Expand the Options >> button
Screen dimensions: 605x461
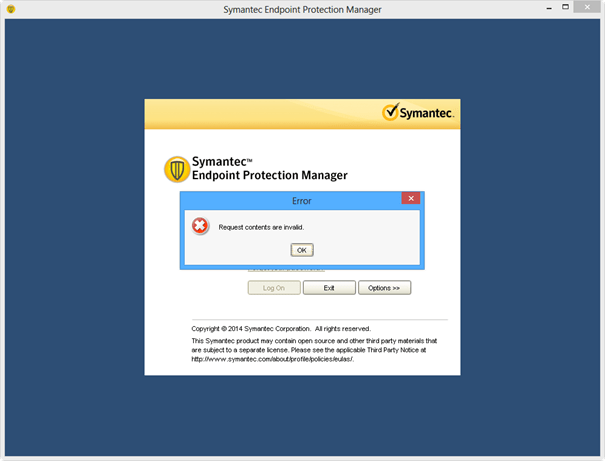[384, 288]
